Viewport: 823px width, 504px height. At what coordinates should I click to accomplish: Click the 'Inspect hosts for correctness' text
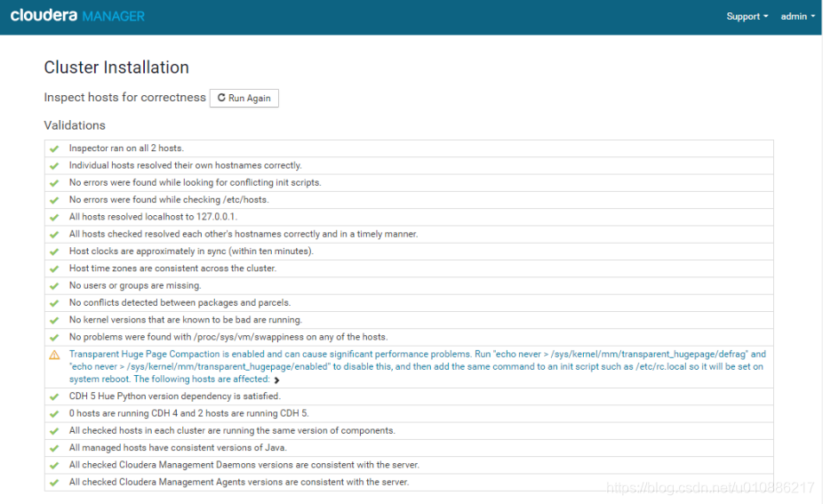[x=125, y=98]
